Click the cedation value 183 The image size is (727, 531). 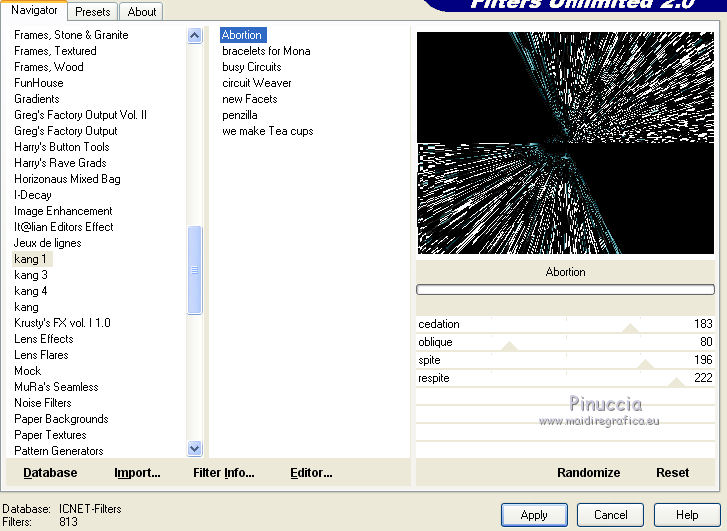[703, 324]
